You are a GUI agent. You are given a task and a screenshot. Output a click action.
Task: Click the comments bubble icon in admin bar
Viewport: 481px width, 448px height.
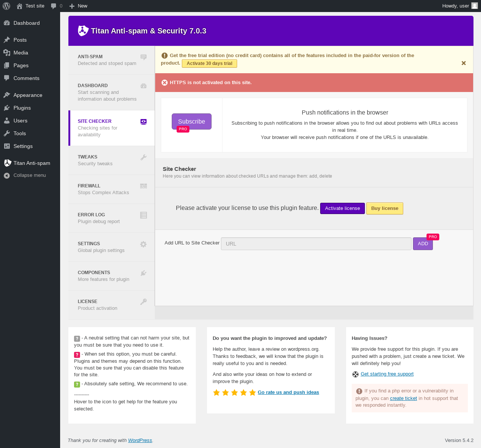click(54, 6)
